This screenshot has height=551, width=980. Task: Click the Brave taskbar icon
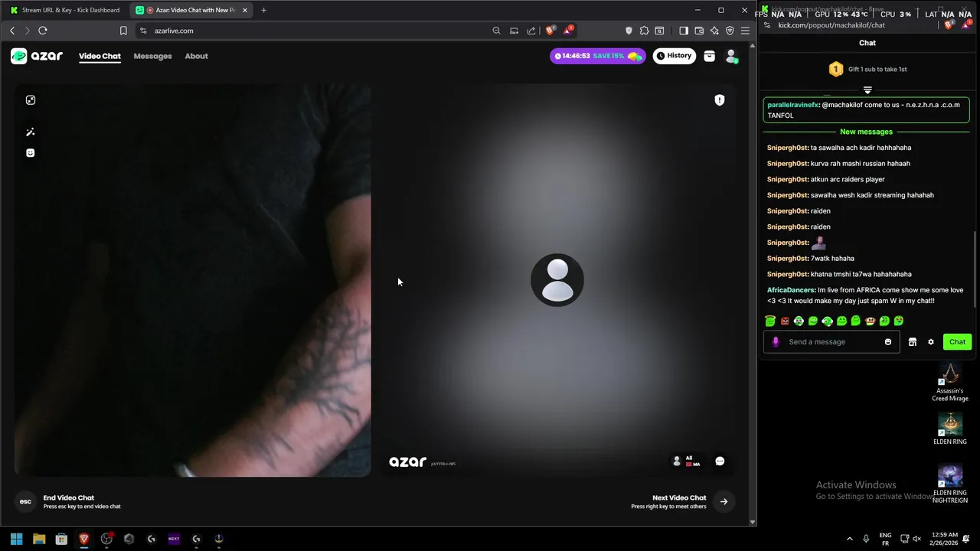click(84, 539)
